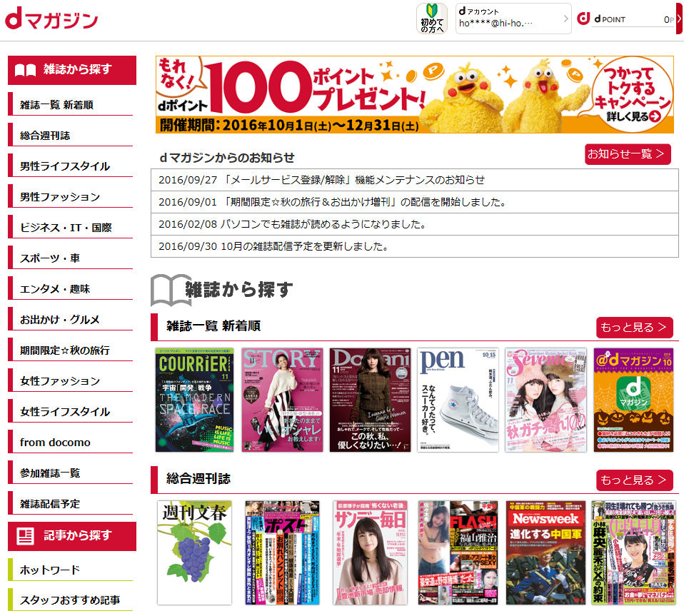This screenshot has width=684, height=616.
Task: Select お出かけ・グルメ category
Action: click(x=70, y=320)
